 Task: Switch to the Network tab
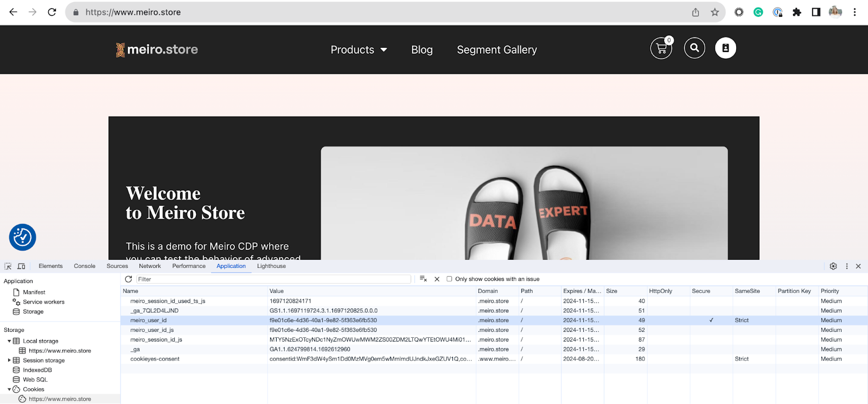coord(150,266)
